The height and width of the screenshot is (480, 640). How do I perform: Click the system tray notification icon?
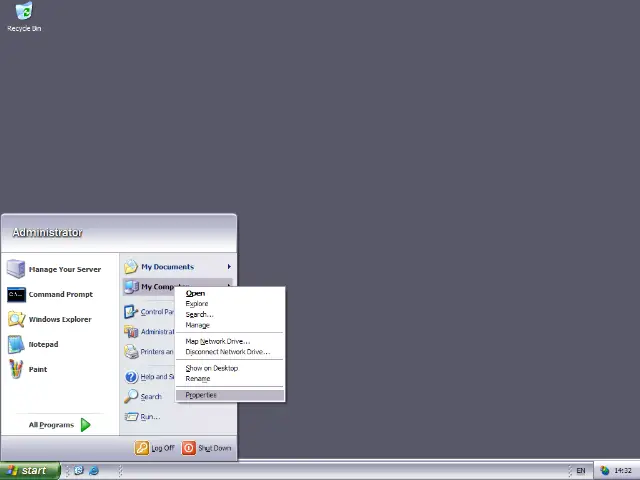pyautogui.click(x=604, y=471)
